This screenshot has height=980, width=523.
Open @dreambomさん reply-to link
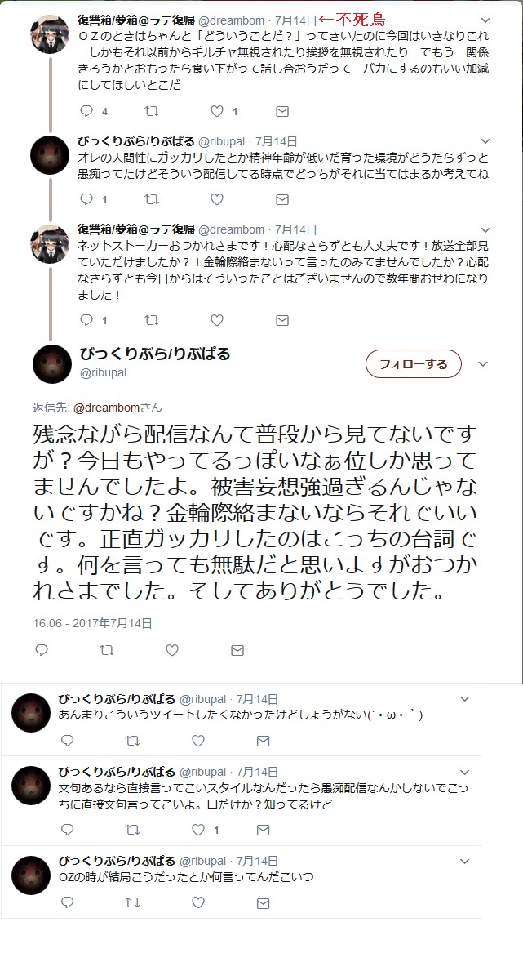(x=117, y=406)
